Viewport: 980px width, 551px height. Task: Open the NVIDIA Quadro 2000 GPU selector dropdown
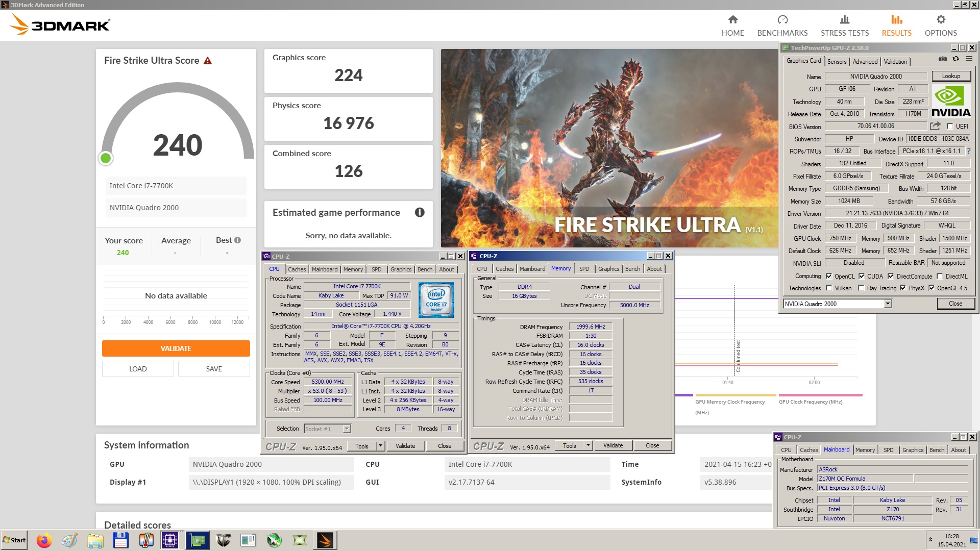point(888,304)
